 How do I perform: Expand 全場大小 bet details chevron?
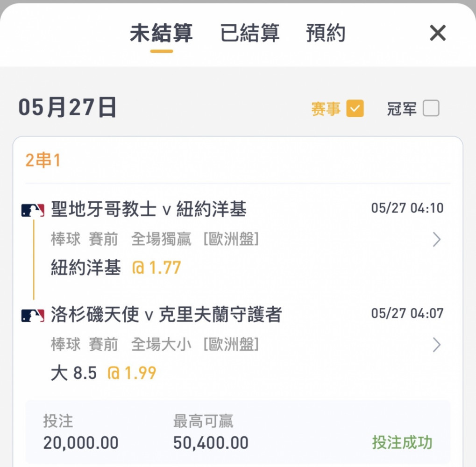(437, 345)
